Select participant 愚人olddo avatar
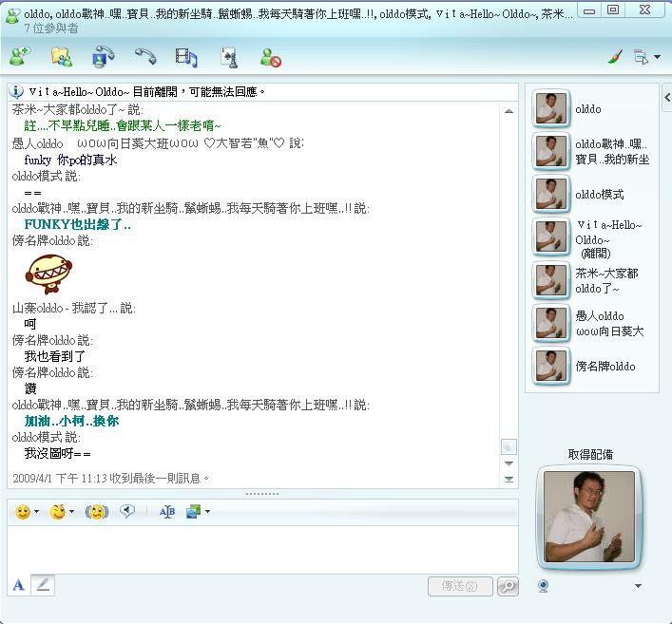 click(551, 323)
